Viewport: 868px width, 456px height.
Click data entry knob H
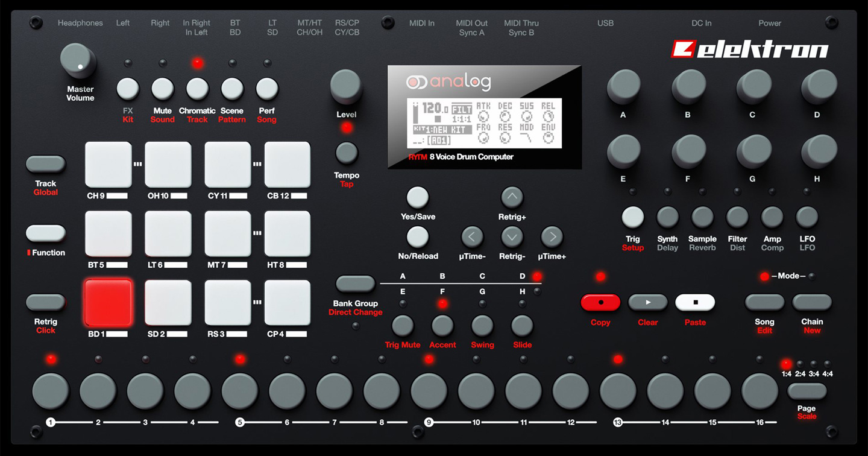(x=819, y=151)
